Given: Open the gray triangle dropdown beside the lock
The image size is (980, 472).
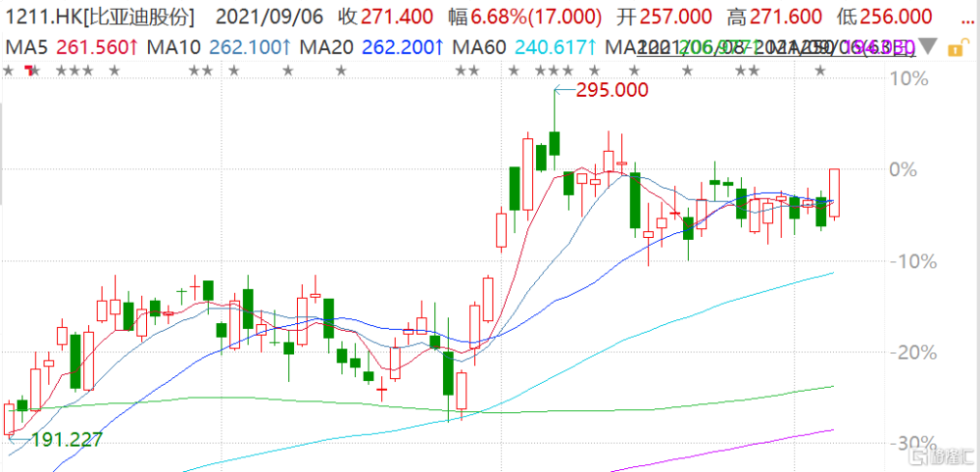Looking at the screenshot, I should point(930,46).
